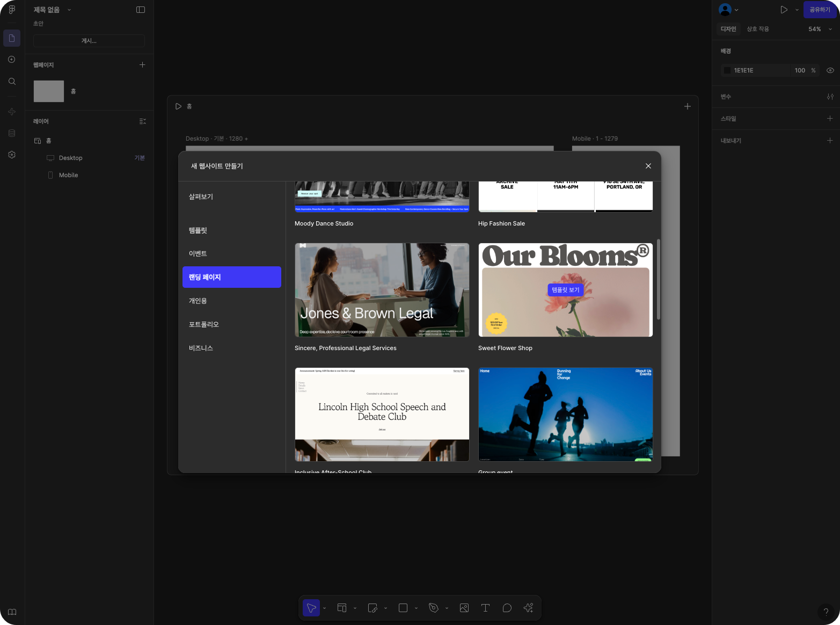Select the Comment tool
Image resolution: width=840 pixels, height=625 pixels.
507,608
